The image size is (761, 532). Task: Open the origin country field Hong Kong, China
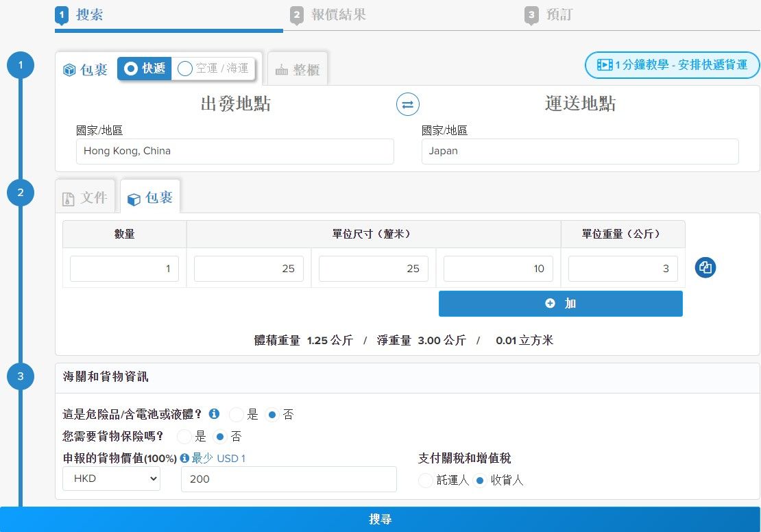tap(234, 151)
